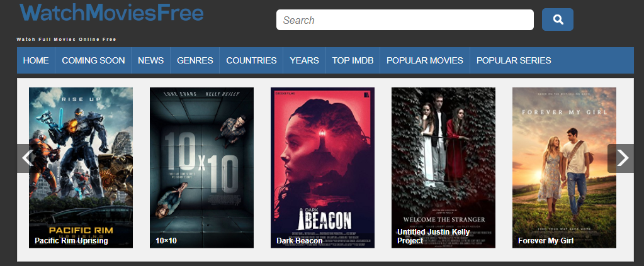Open the Pacific Rim Uprising poster
Image resolution: width=644 pixels, height=266 pixels.
[81, 167]
